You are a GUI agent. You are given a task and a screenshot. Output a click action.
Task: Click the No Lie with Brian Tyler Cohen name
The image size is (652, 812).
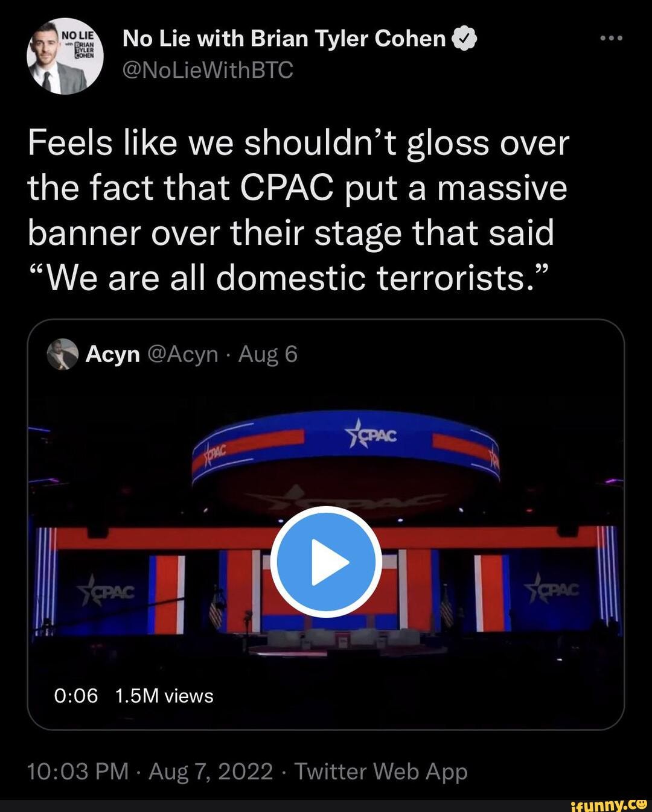point(284,39)
